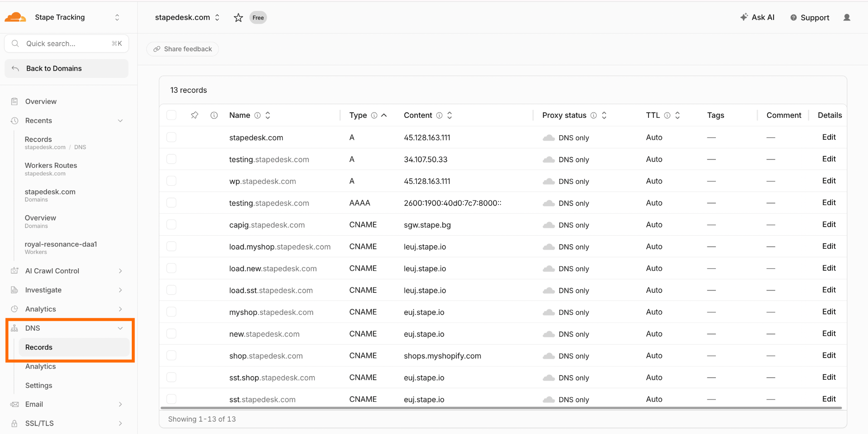Sort records by Content

click(x=450, y=115)
